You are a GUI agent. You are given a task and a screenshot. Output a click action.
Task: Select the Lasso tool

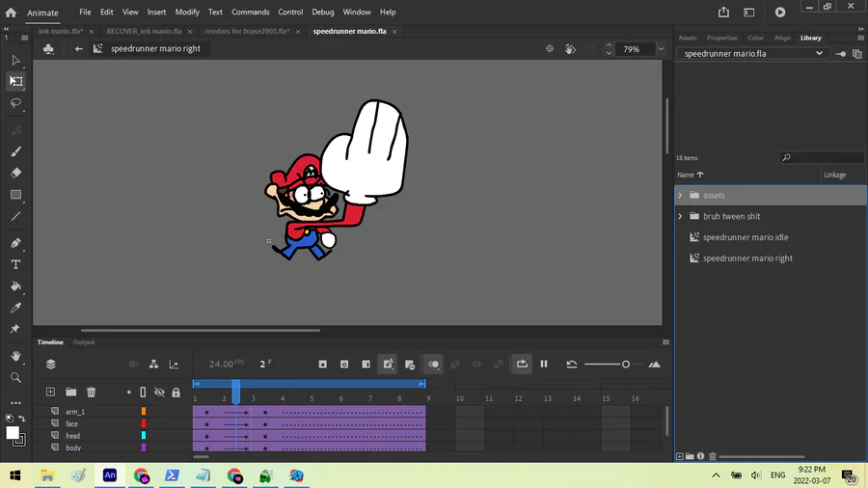coord(15,103)
